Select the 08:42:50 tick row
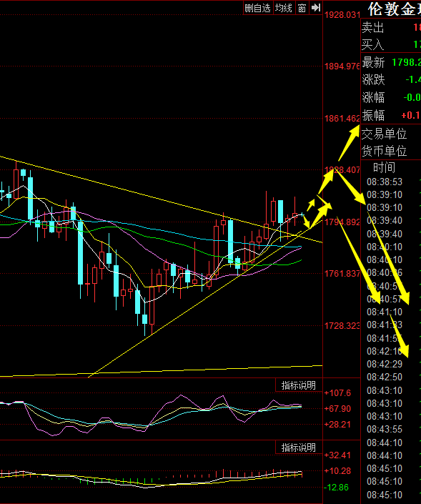This screenshot has width=421, height=504. click(x=385, y=377)
